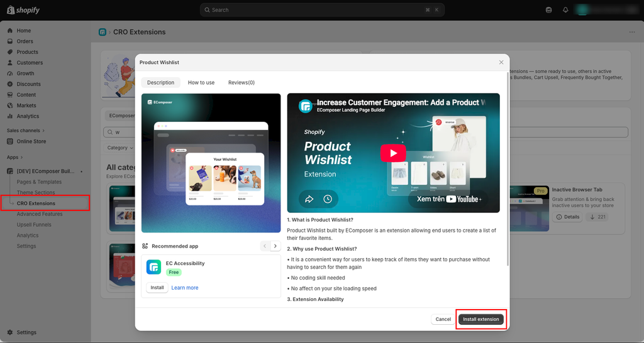Switch to the How to use tab
The width and height of the screenshot is (644, 343).
[x=201, y=82]
